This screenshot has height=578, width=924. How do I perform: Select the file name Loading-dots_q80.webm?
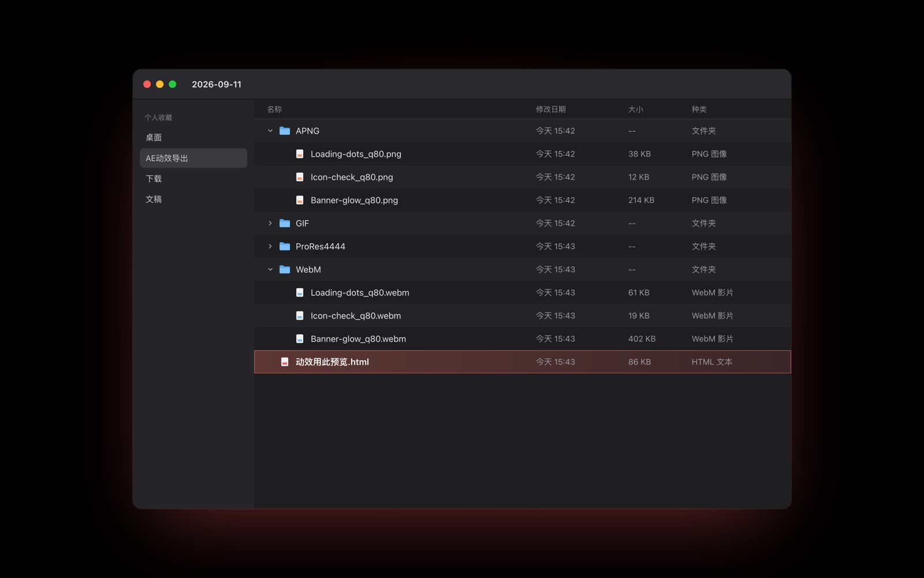click(360, 292)
